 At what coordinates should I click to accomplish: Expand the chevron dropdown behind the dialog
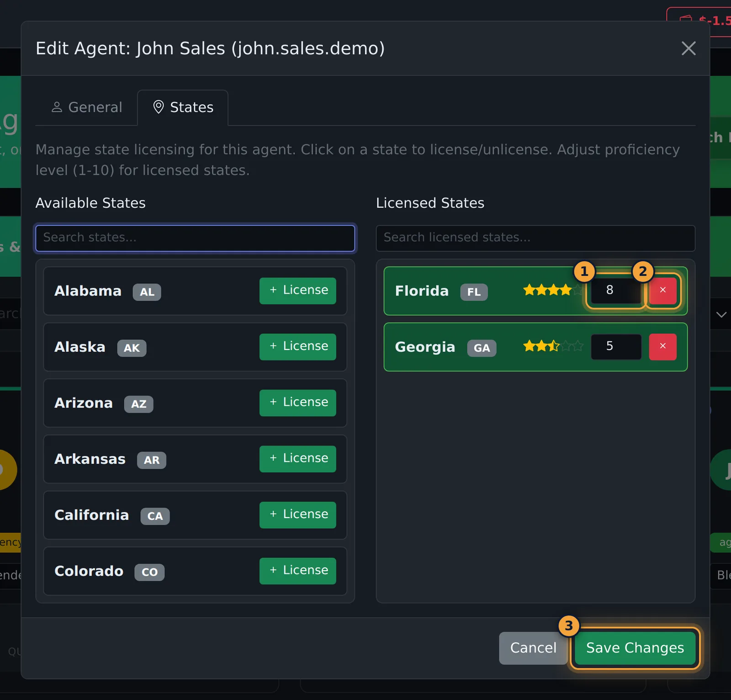[x=721, y=314]
